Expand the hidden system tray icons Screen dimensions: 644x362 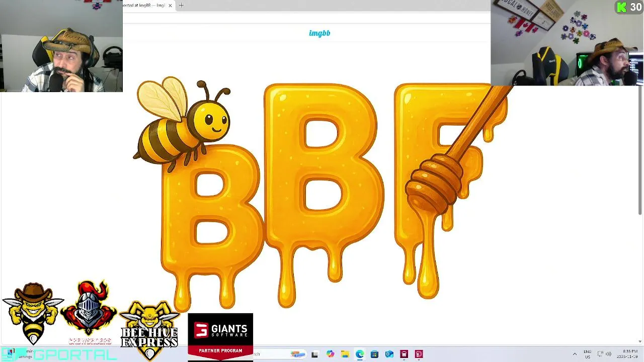coord(575,354)
